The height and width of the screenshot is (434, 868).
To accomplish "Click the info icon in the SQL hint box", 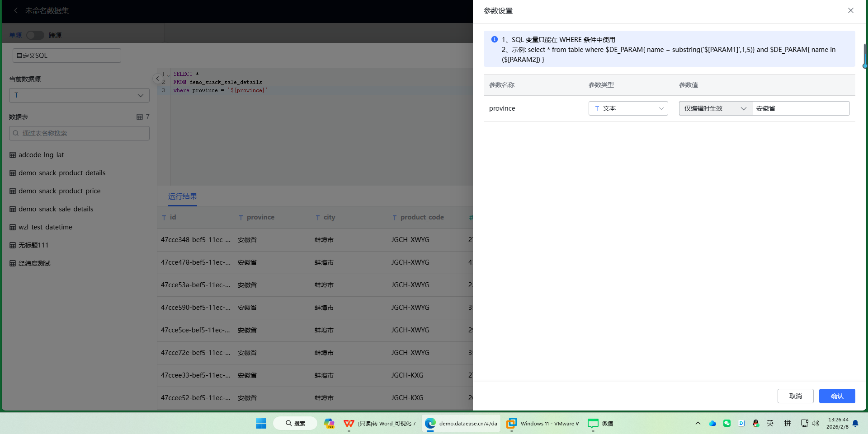I will point(495,39).
